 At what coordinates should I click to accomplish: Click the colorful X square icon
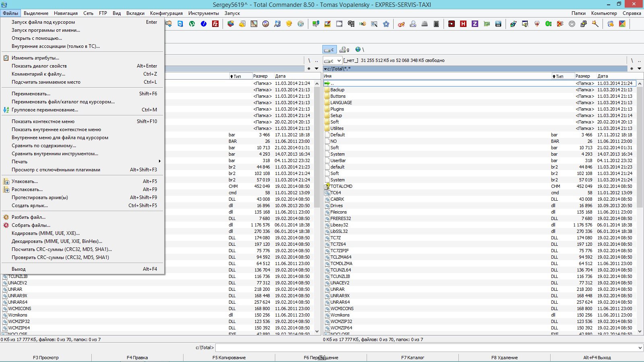[622, 24]
